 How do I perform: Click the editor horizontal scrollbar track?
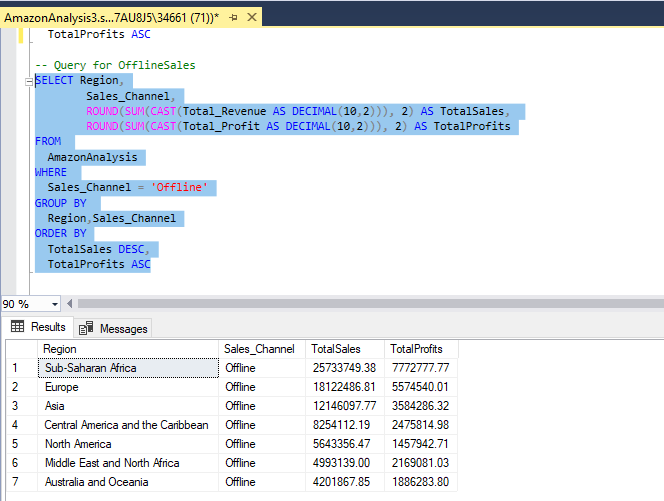[371, 303]
